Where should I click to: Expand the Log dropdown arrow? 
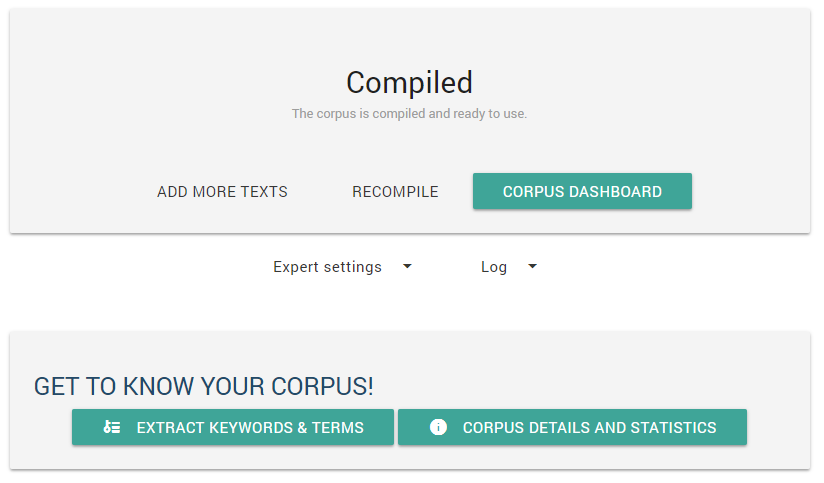(533, 267)
